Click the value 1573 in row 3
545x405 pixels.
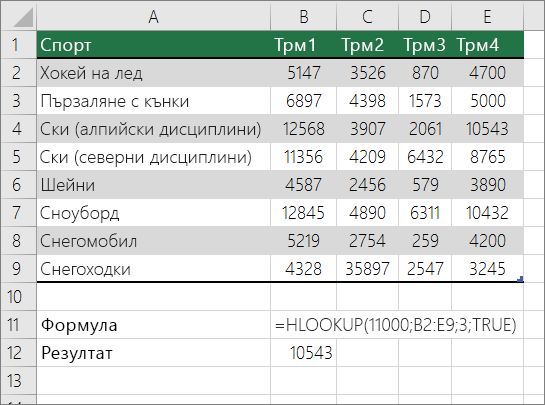tap(425, 101)
